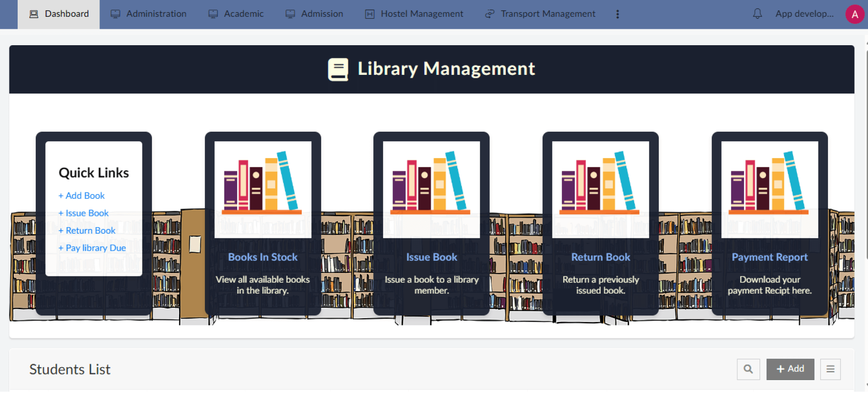Click the + Add Book quick link
The height and width of the screenshot is (396, 868).
tap(81, 195)
